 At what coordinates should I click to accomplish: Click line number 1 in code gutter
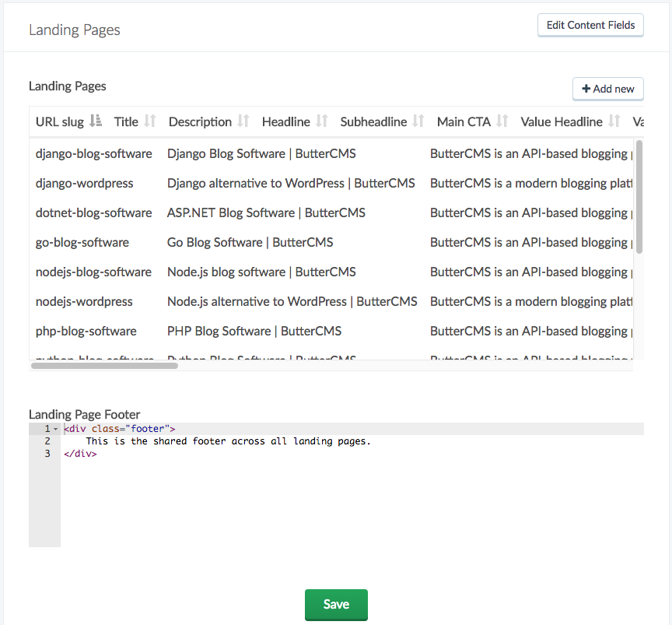coord(47,429)
